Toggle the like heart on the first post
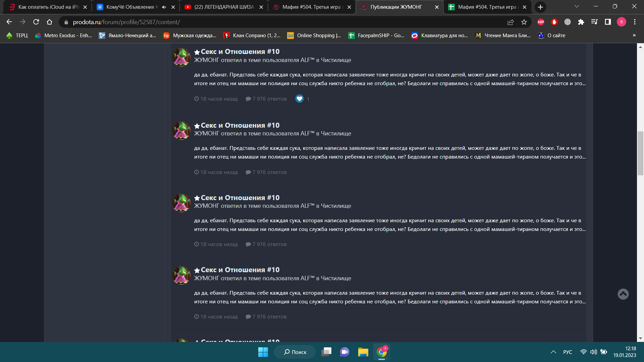644x362 pixels. coord(299,99)
